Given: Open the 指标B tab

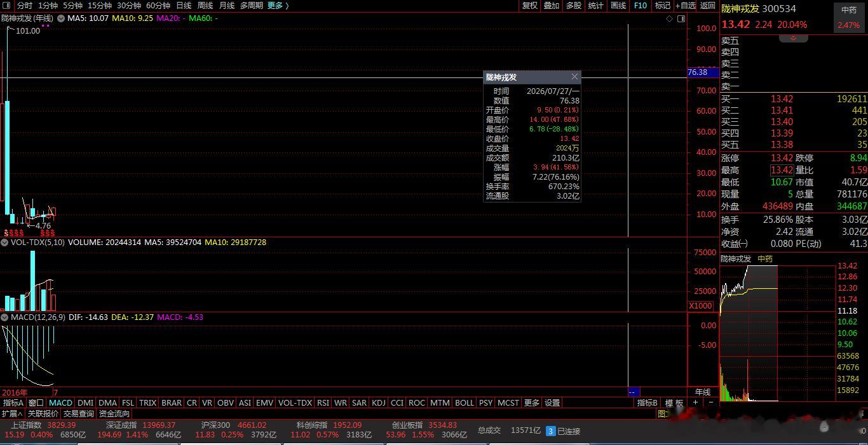Looking at the screenshot, I should pos(648,403).
